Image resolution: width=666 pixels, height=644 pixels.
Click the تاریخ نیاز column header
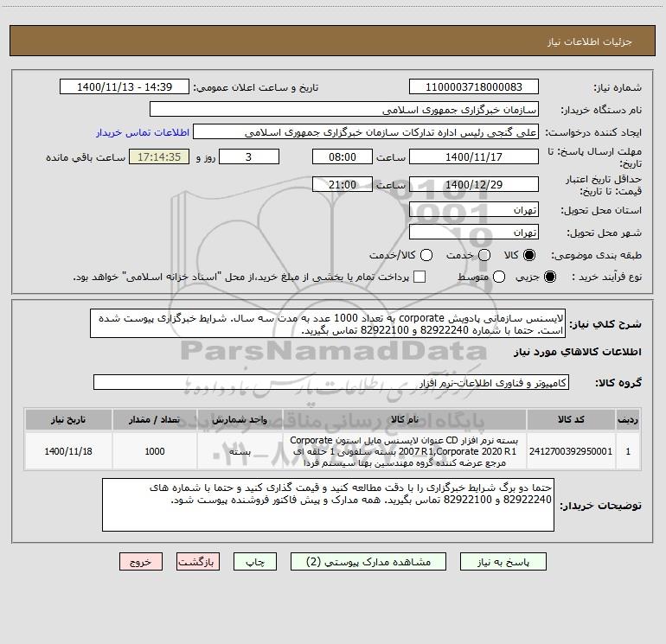coord(68,419)
